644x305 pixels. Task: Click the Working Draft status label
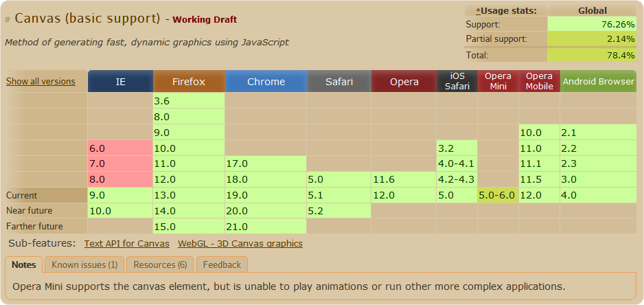point(205,20)
